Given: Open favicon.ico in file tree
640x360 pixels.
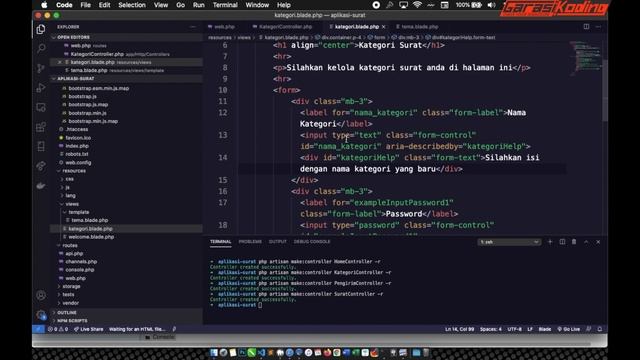Looking at the screenshot, I should click(x=78, y=138).
